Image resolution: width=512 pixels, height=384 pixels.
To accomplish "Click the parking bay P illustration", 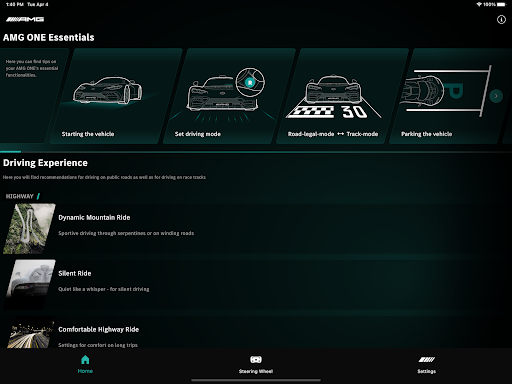I will tap(447, 91).
